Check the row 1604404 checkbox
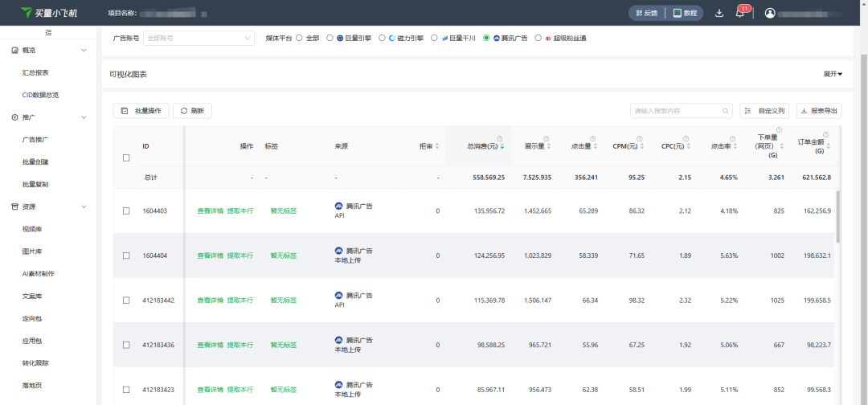Viewport: 868px width, 405px height. tap(126, 256)
